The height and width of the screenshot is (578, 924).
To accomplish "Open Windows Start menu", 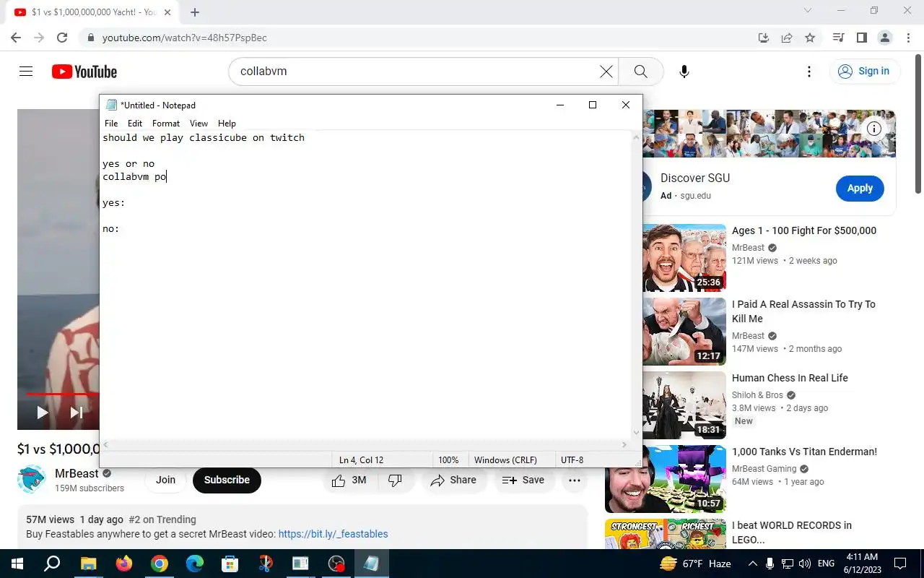I will 16,564.
